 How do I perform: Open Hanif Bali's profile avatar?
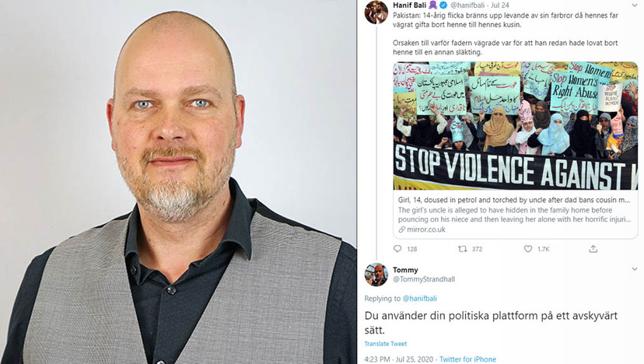(x=376, y=12)
